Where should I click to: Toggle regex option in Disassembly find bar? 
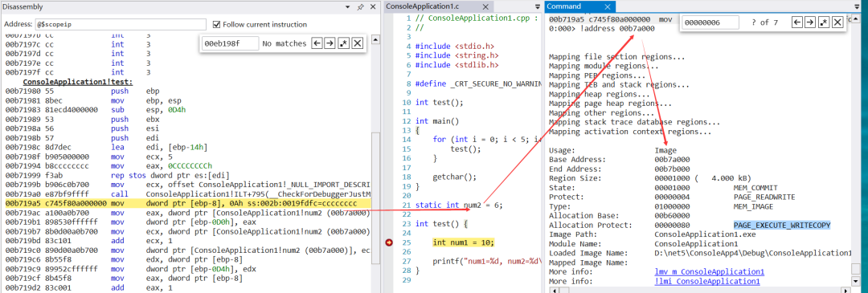pos(343,43)
